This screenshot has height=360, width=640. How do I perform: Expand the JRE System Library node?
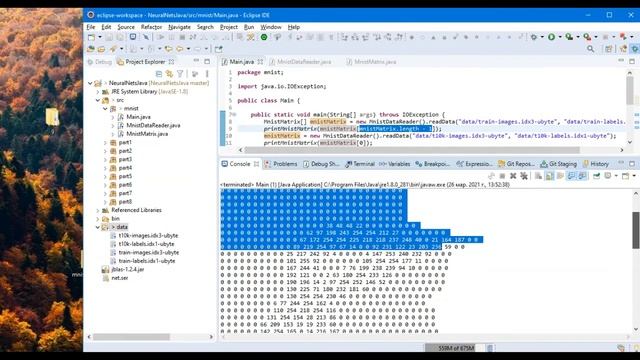[x=98, y=91]
